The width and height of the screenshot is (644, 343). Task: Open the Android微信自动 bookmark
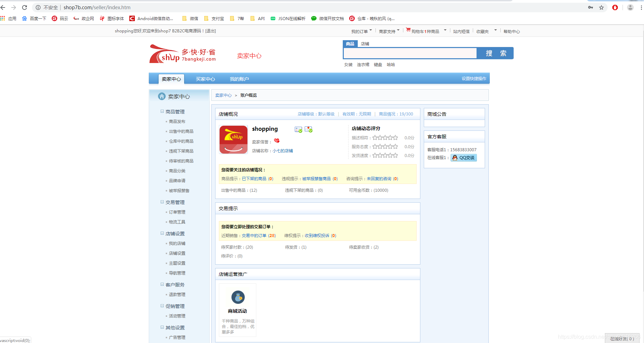[151, 18]
